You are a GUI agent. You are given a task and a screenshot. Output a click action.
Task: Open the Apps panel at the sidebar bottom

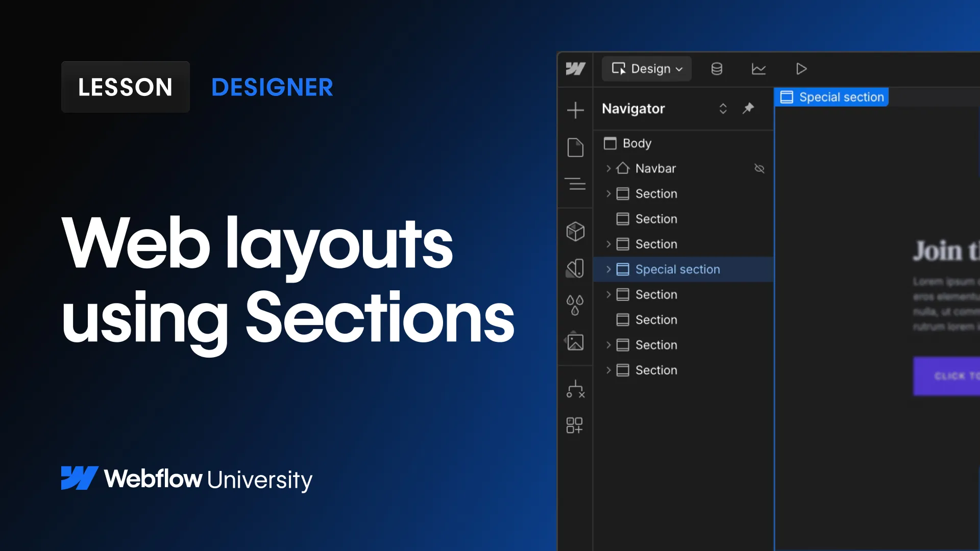575,425
